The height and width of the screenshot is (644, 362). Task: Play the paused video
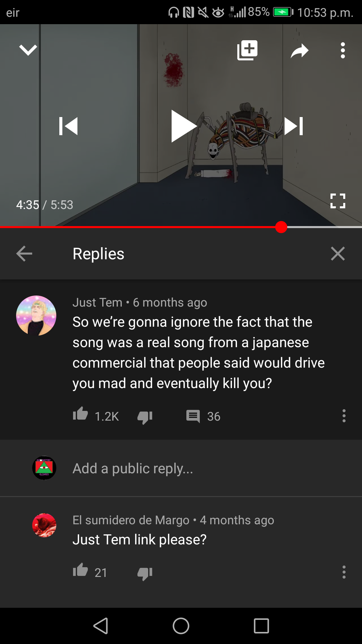pos(184,126)
